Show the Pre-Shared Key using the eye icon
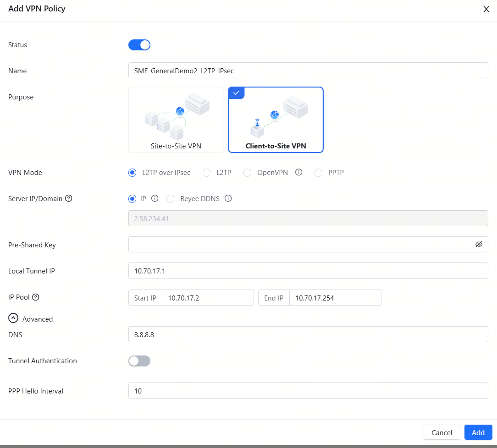The height and width of the screenshot is (448, 497). 479,245
